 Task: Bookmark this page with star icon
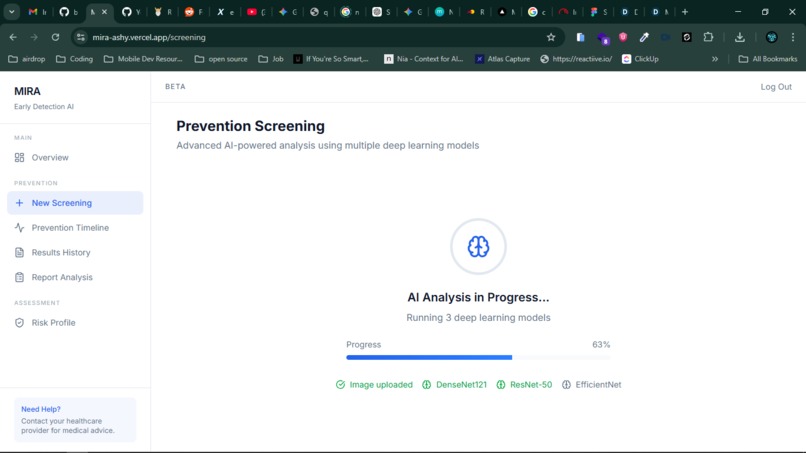coord(551,37)
